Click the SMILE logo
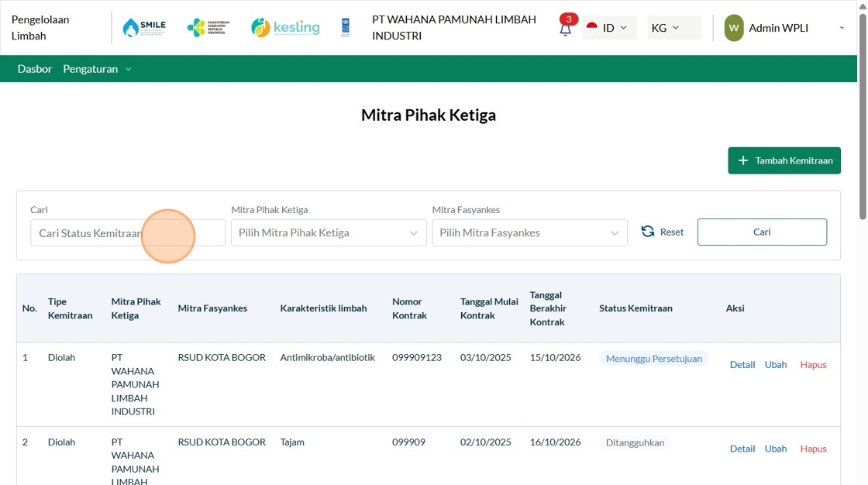Screen dimensions: 868x485 coord(144,28)
